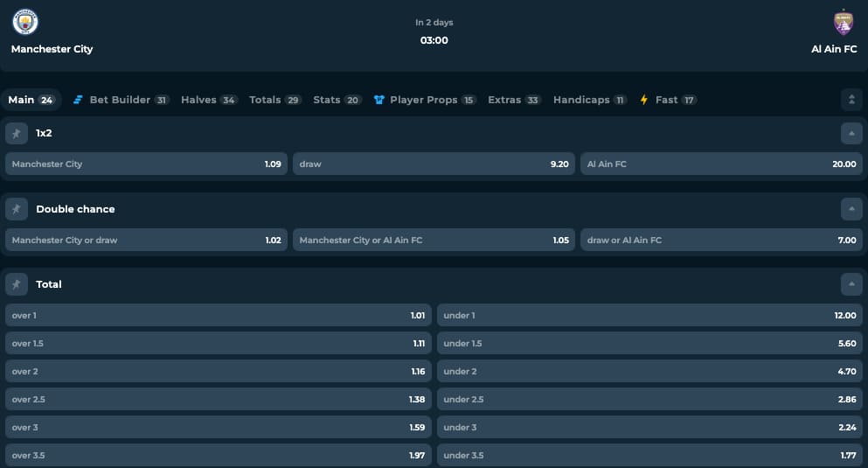Open the Main tab

[x=31, y=100]
